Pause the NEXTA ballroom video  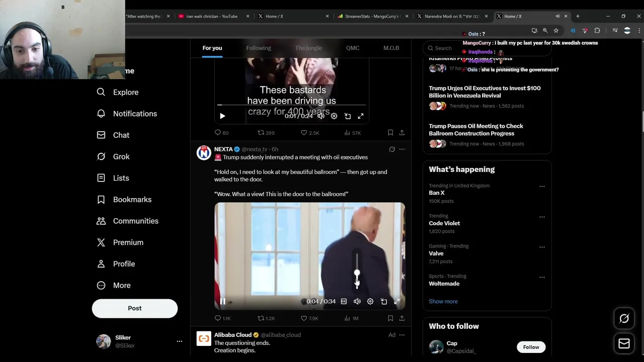[x=222, y=301]
